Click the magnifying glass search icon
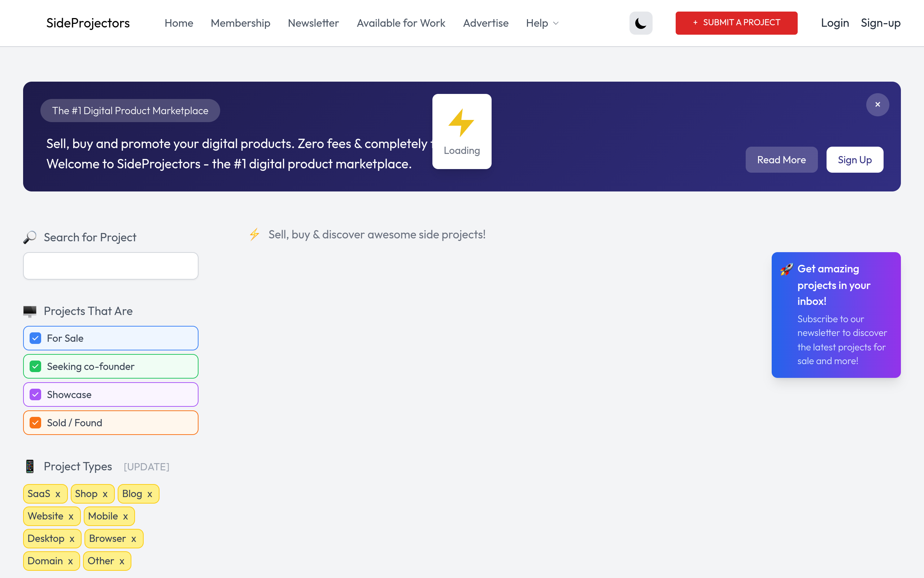924x578 pixels. click(x=30, y=237)
